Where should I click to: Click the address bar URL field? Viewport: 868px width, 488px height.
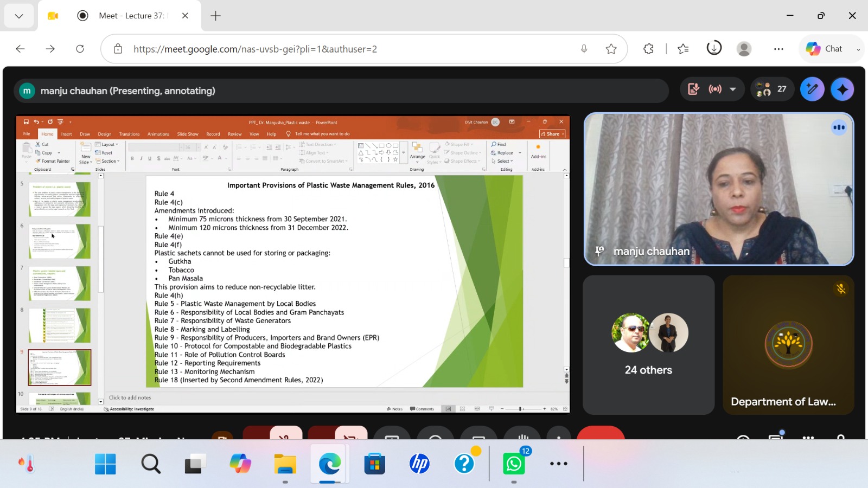pos(347,49)
